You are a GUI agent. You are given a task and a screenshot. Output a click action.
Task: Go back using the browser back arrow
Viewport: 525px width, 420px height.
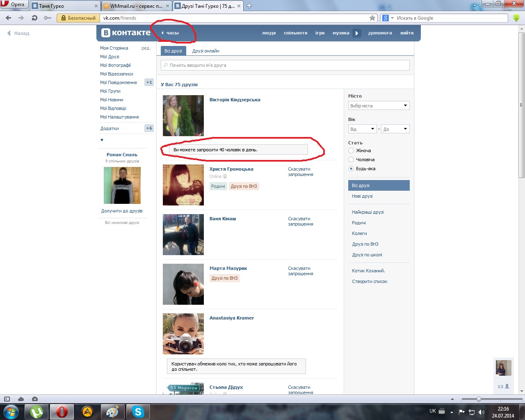click(9, 18)
